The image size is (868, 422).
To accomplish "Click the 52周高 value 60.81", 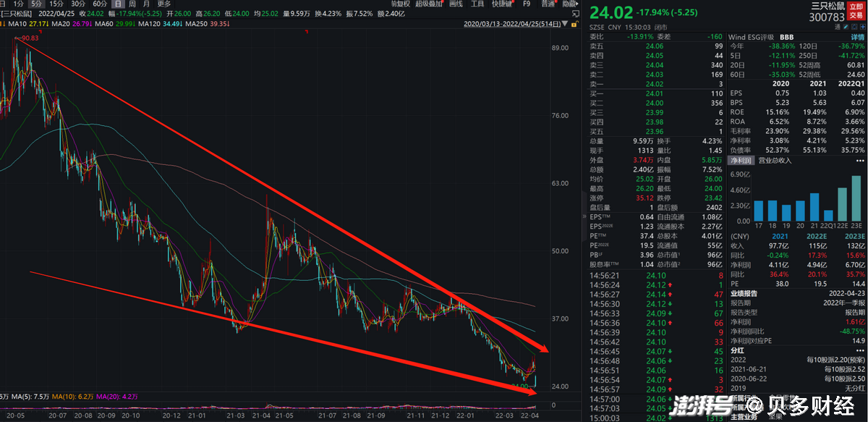I will coord(856,64).
